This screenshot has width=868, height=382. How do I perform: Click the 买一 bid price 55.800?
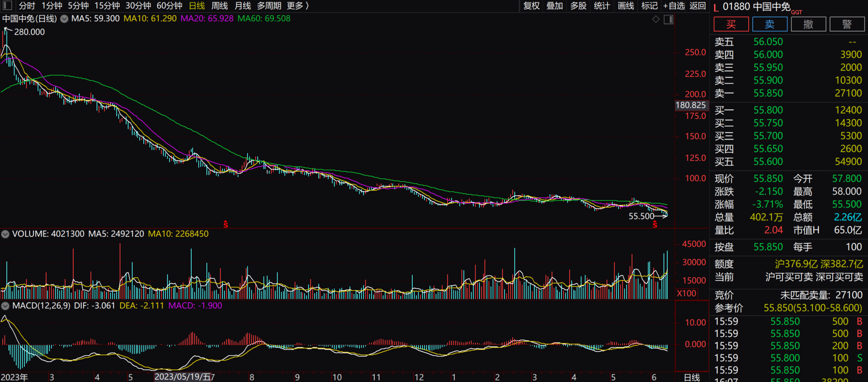click(768, 110)
